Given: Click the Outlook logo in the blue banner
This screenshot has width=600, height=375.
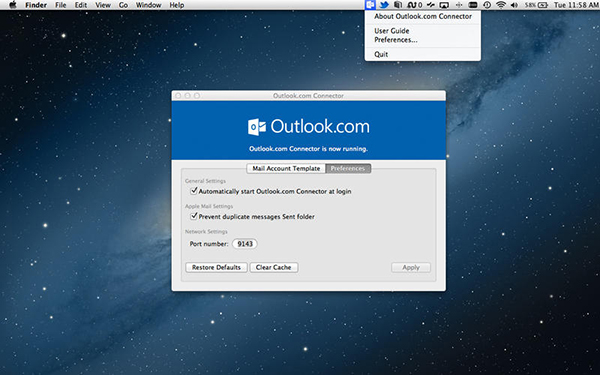Looking at the screenshot, I should point(257,127).
